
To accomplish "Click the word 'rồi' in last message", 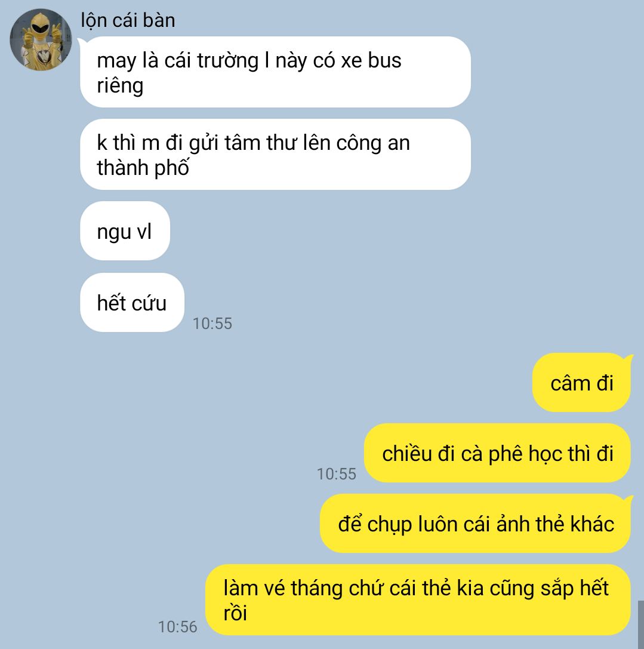I will coord(235,613).
